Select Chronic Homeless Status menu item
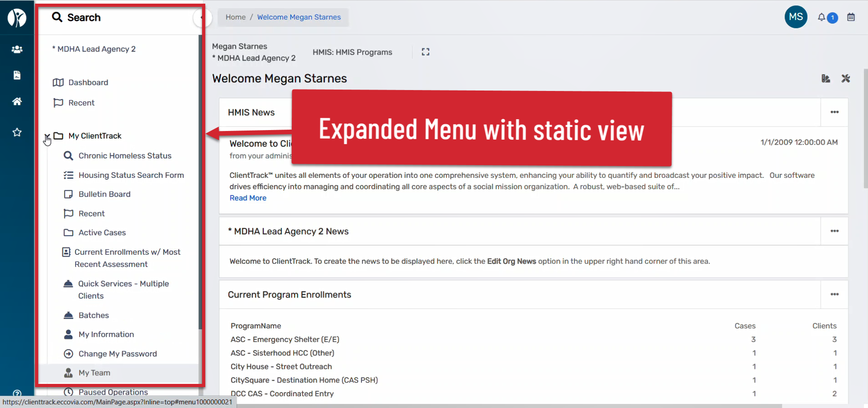868x408 pixels. click(x=125, y=156)
